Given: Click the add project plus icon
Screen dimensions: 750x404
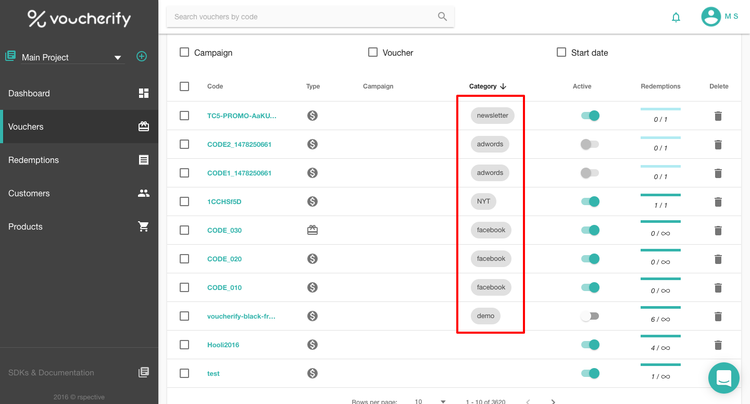Looking at the screenshot, I should click(x=141, y=57).
